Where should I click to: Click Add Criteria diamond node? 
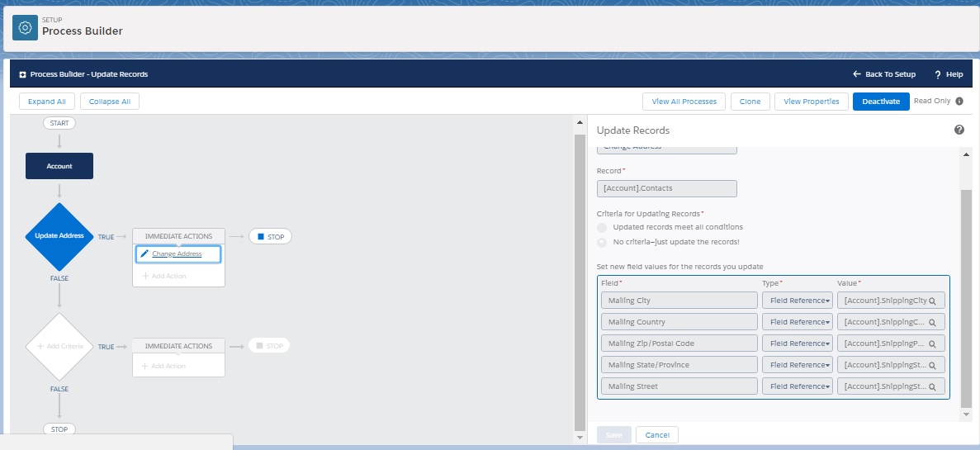[x=59, y=346]
